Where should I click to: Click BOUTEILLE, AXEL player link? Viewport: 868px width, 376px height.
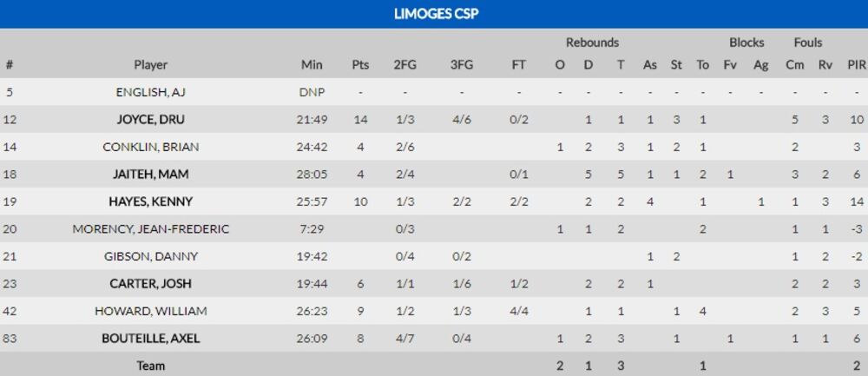click(150, 339)
